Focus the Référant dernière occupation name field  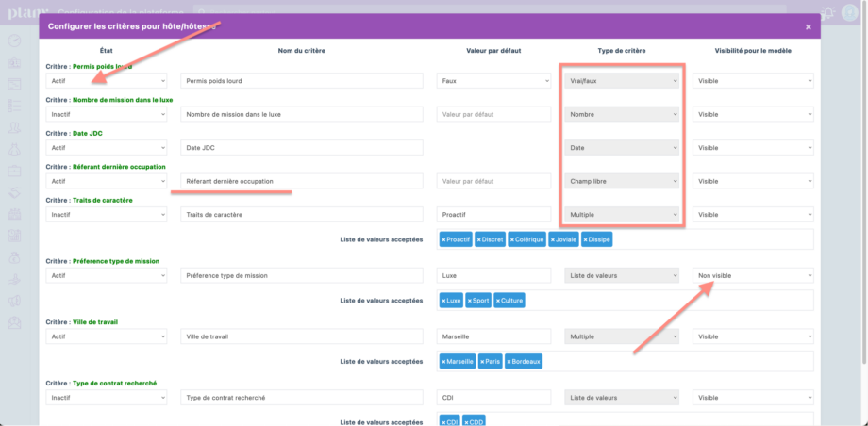click(x=303, y=181)
